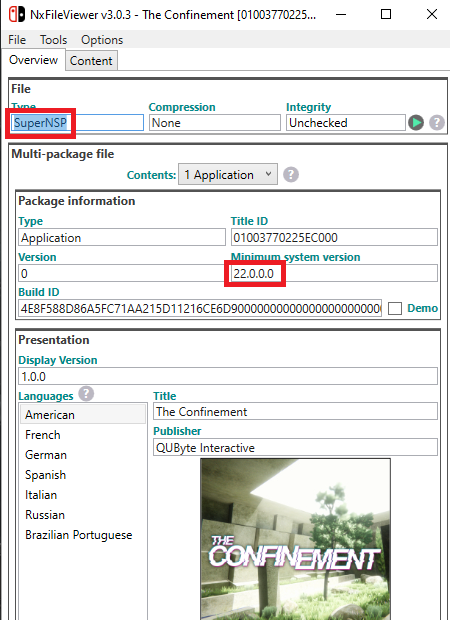Click The Confinement cover art thumbnail
This screenshot has width=450, height=620.
point(295,539)
